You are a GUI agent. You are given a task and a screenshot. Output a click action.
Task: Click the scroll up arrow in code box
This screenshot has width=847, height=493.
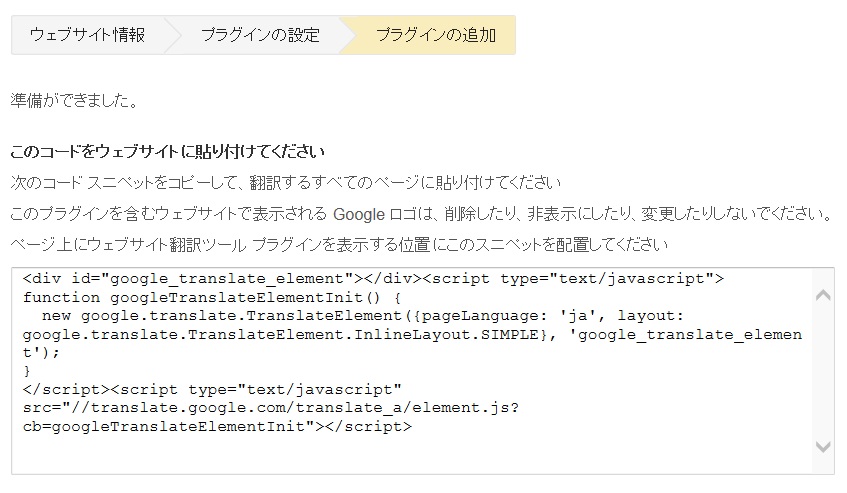click(x=823, y=295)
